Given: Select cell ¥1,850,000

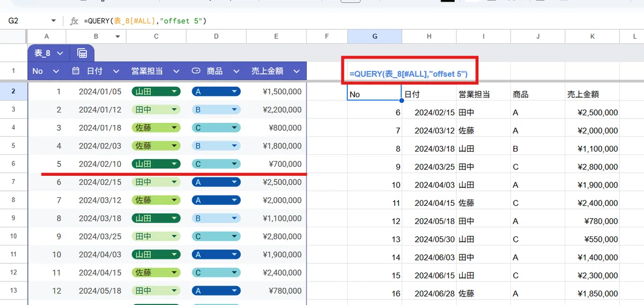Looking at the screenshot, I should click(592, 294).
